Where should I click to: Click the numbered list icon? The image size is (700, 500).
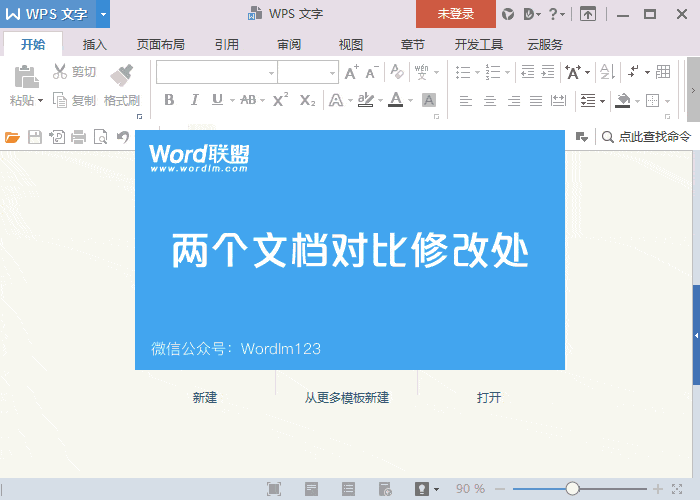tap(493, 72)
